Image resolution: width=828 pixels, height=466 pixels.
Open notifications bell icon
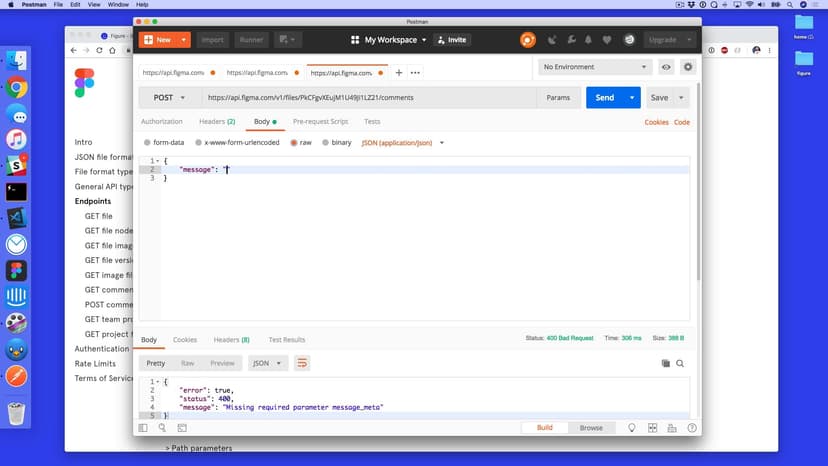click(588, 40)
